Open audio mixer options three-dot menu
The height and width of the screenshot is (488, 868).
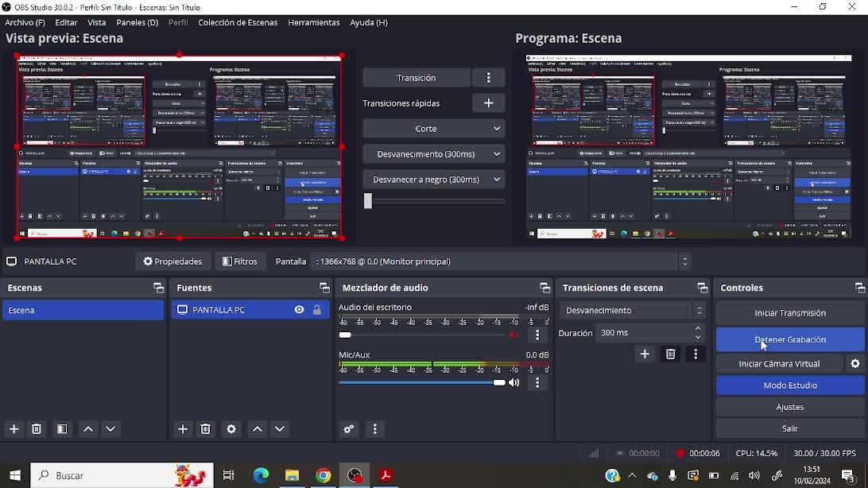(374, 429)
